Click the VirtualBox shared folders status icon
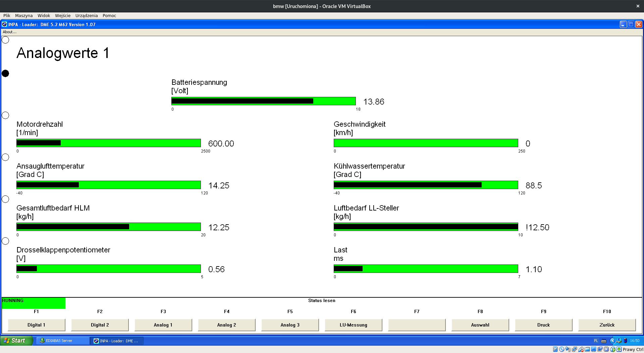 pyautogui.click(x=587, y=349)
